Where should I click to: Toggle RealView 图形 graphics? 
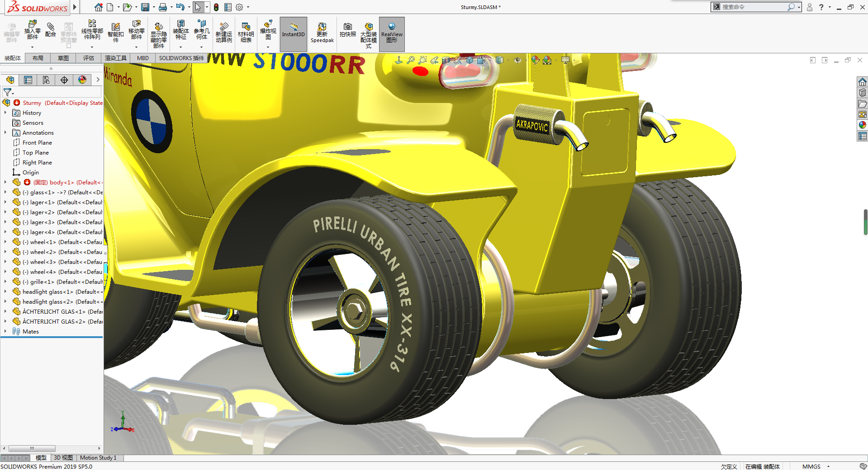(x=392, y=34)
